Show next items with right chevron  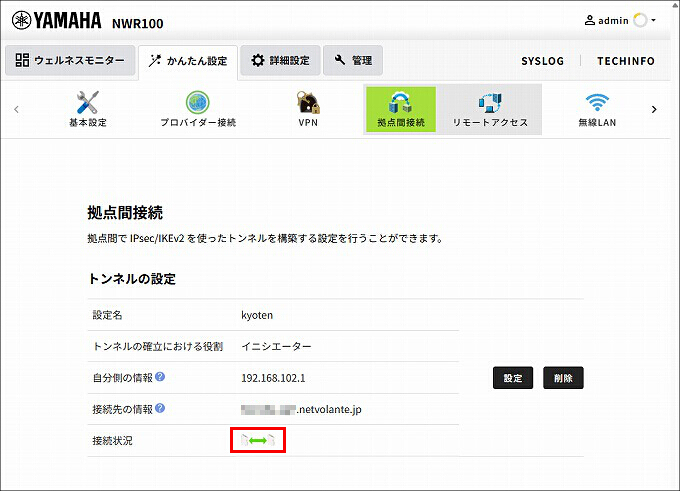coord(654,109)
